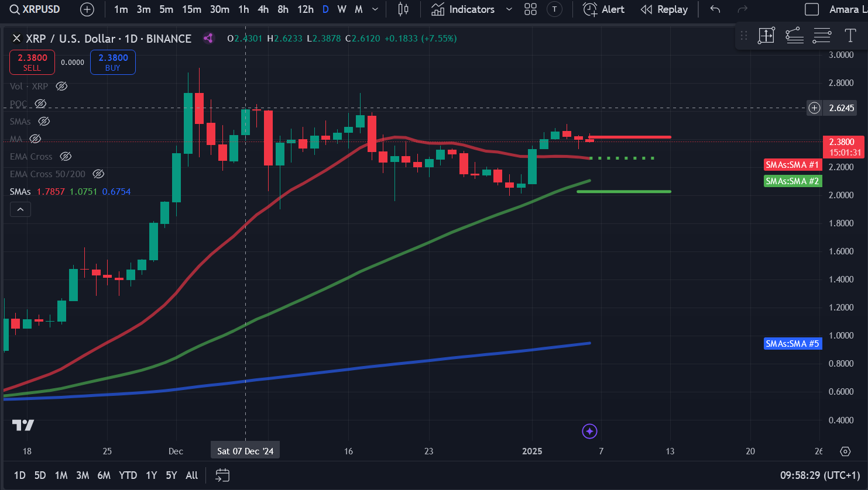Image resolution: width=868 pixels, height=490 pixels.
Task: Show the Vol · XRP indicator
Action: click(61, 86)
